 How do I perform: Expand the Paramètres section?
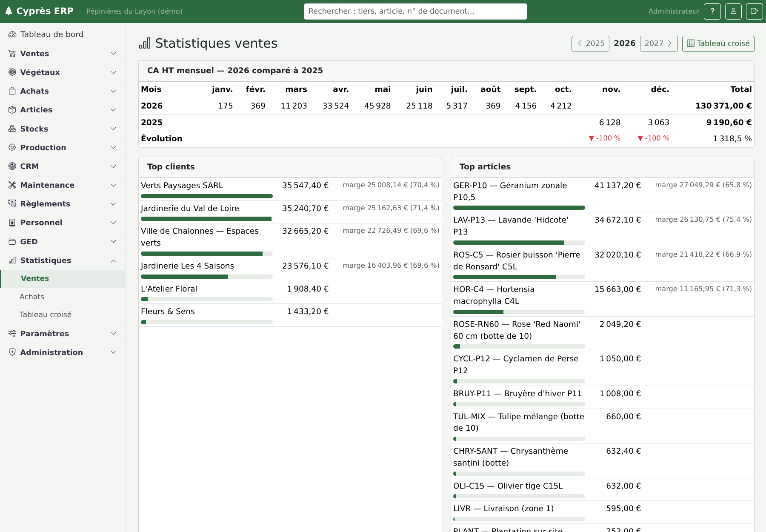pyautogui.click(x=63, y=334)
